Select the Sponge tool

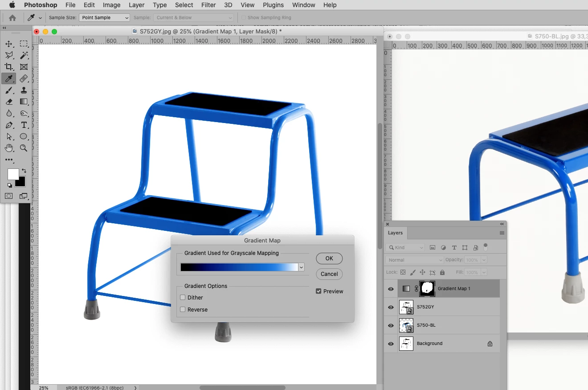(x=24, y=114)
